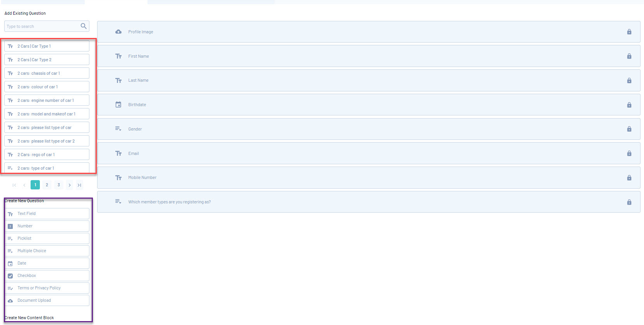Image resolution: width=644 pixels, height=325 pixels.
Task: Open the Profile Image form field
Action: coord(368,32)
